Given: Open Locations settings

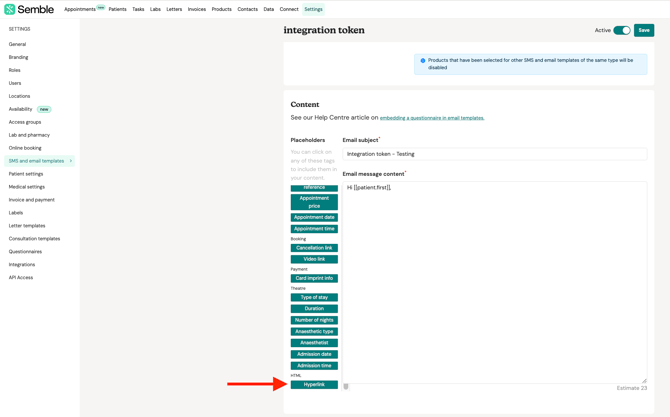Looking at the screenshot, I should [x=19, y=96].
